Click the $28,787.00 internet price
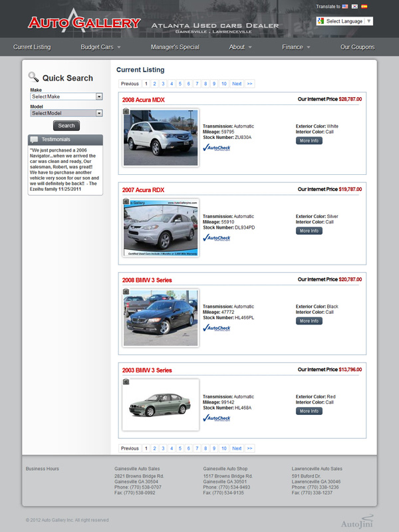399x532 pixels. [x=350, y=99]
